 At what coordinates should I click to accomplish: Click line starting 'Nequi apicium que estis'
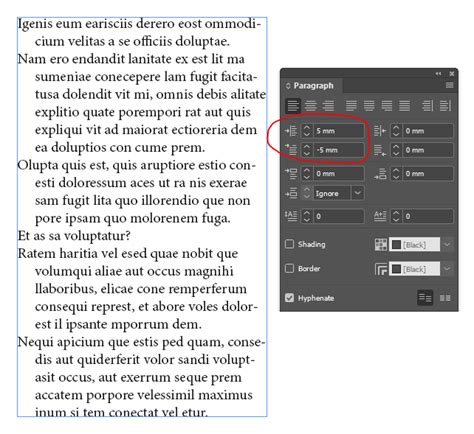click(141, 342)
